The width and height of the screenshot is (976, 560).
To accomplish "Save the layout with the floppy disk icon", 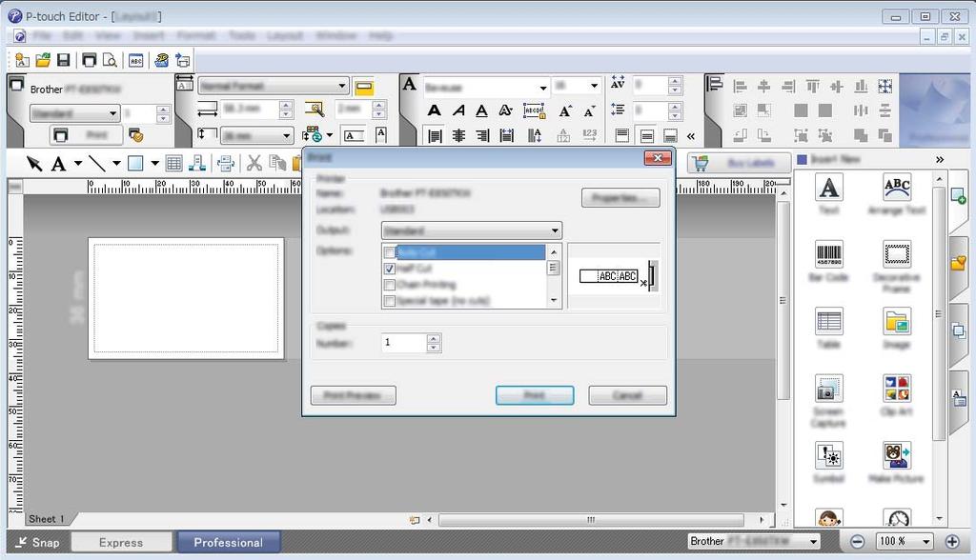I will 63,60.
